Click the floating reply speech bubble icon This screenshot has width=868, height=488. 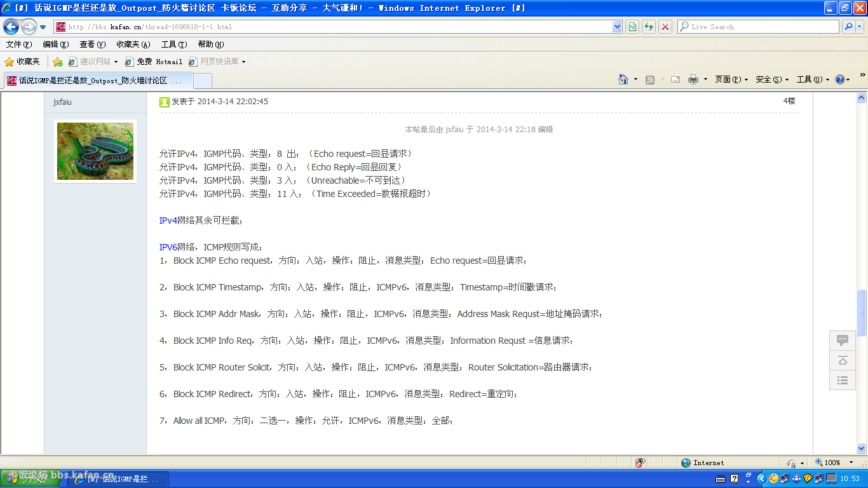(843, 341)
